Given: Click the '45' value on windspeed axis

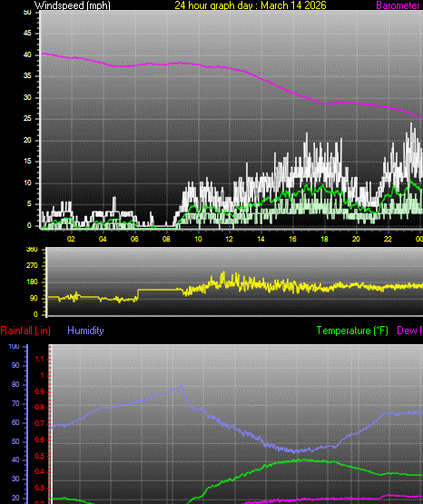Looking at the screenshot, I should [x=27, y=34].
